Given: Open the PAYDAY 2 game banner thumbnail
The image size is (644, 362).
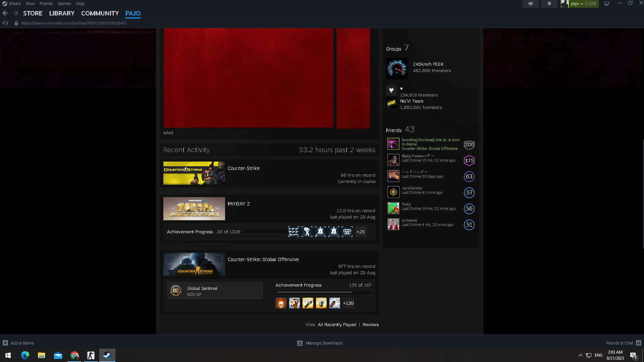Looking at the screenshot, I should [194, 208].
